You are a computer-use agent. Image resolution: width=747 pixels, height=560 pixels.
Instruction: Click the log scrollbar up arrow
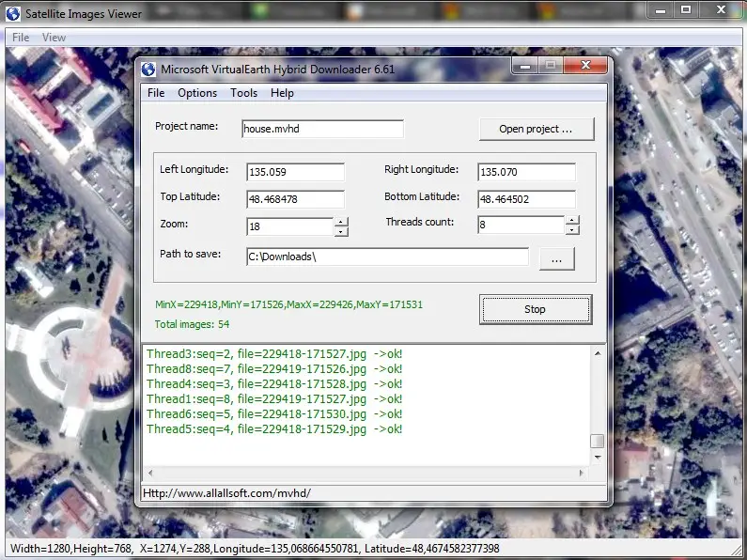pyautogui.click(x=598, y=353)
